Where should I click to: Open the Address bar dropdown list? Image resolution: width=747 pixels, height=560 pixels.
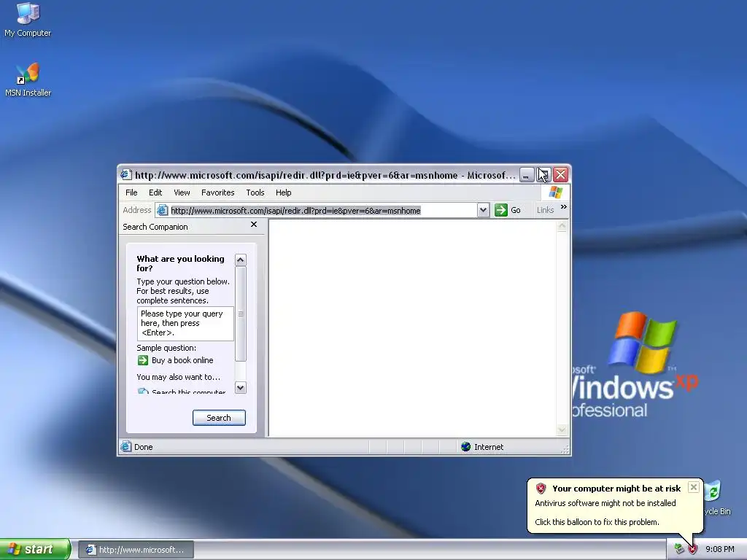coord(483,210)
